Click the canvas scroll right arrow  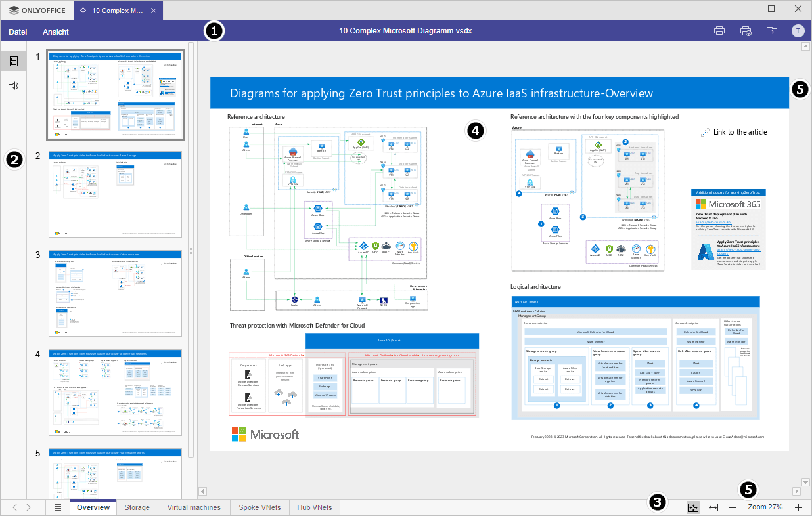(x=796, y=491)
